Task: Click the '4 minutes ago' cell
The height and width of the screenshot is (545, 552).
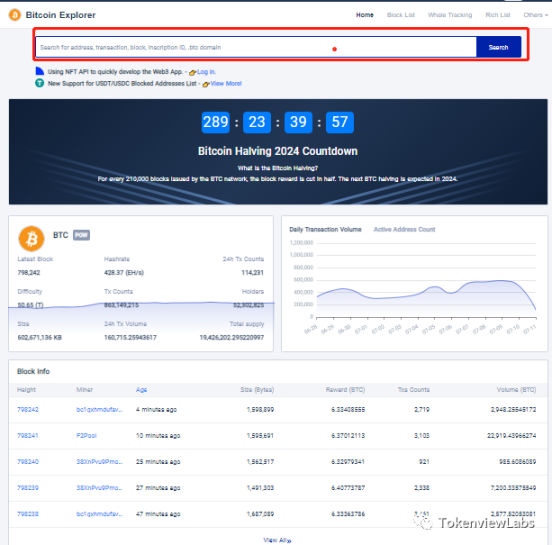Action: (156, 409)
